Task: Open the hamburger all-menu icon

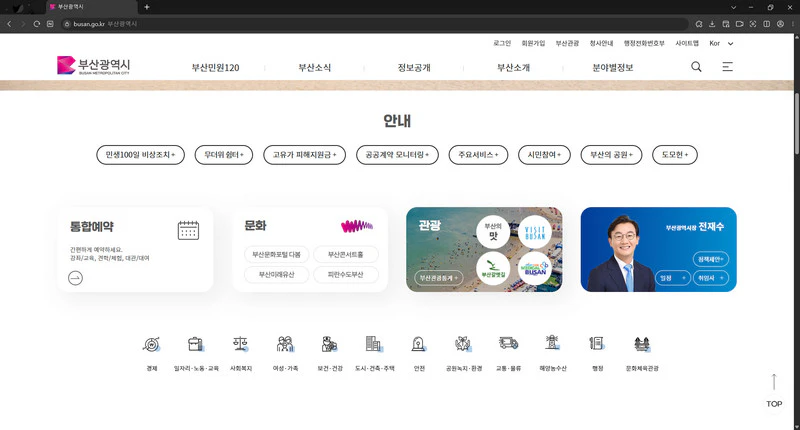Action: point(728,67)
